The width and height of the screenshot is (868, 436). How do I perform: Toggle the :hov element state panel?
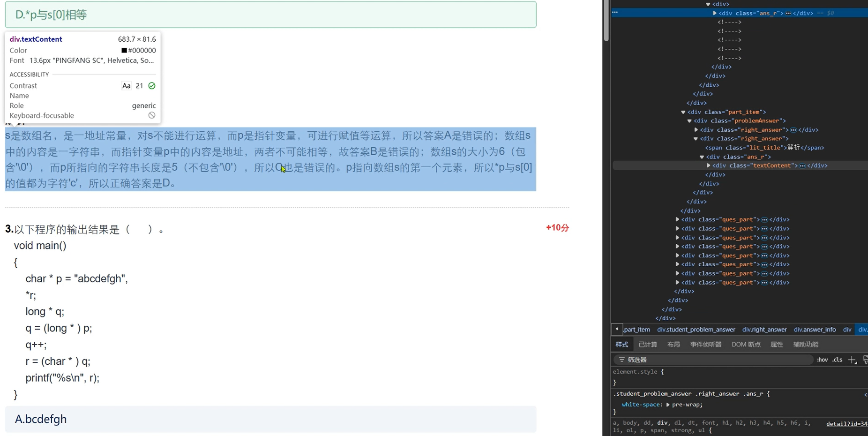click(x=822, y=360)
